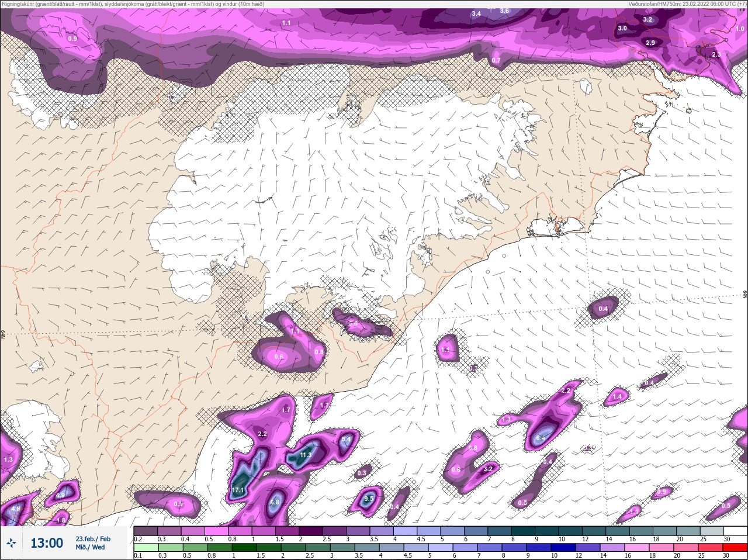Select the 6.8 precipitation value on the map
This screenshot has width=748, height=560.
pyautogui.click(x=275, y=502)
